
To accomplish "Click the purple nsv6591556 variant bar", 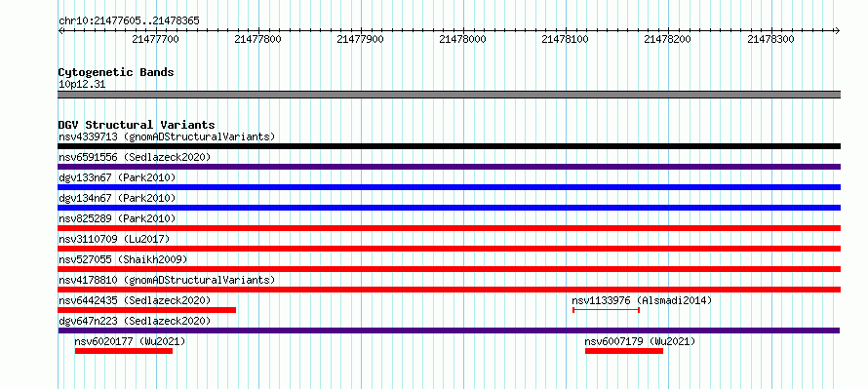I will click(449, 167).
